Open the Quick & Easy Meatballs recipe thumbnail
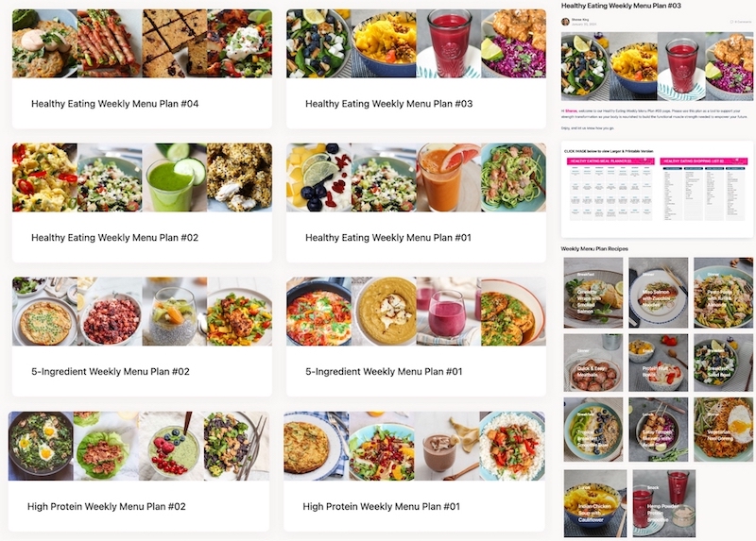 [593, 363]
